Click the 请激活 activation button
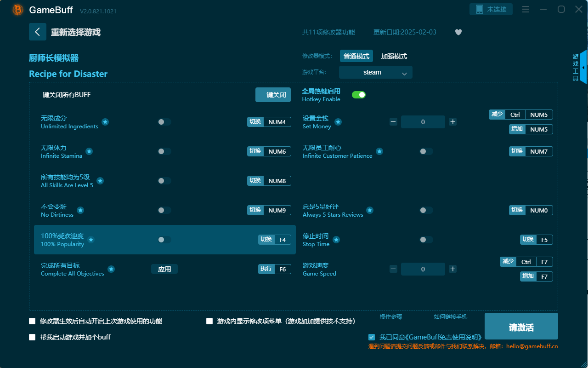This screenshot has width=588, height=368. coord(521,326)
